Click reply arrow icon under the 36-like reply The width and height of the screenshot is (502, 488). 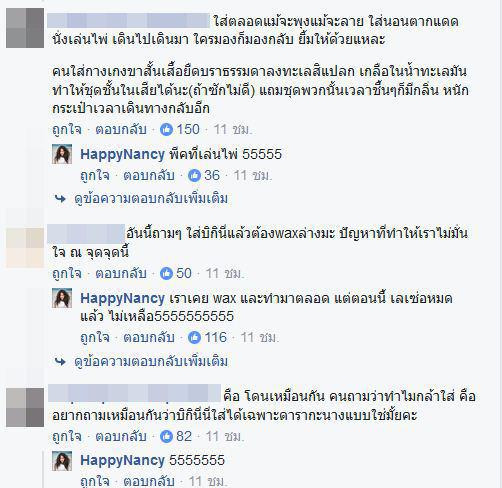pos(61,199)
